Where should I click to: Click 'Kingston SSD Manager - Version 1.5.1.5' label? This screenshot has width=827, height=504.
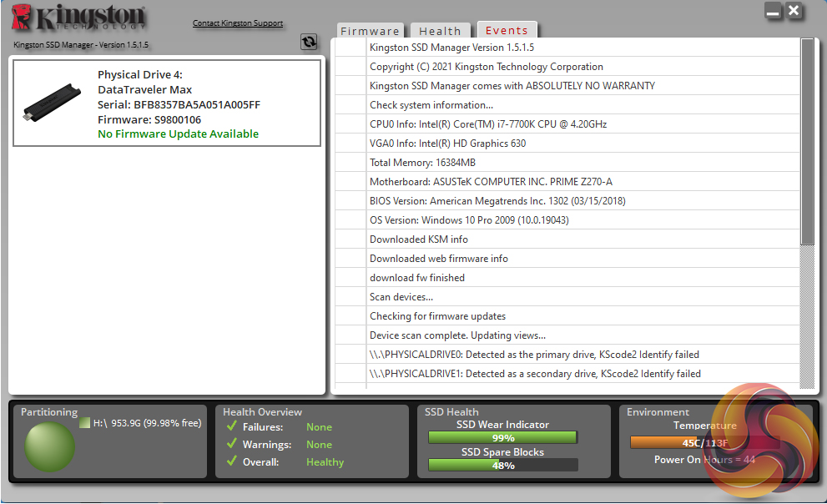coord(81,45)
